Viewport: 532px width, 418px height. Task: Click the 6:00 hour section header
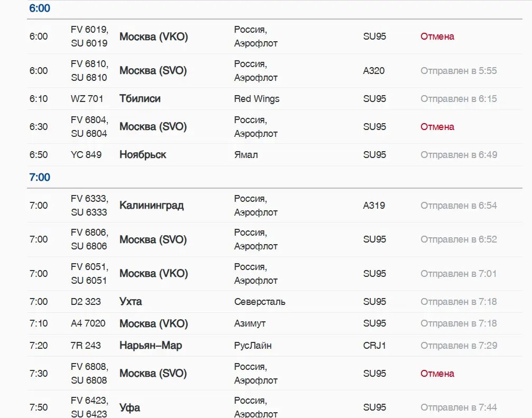click(x=40, y=8)
